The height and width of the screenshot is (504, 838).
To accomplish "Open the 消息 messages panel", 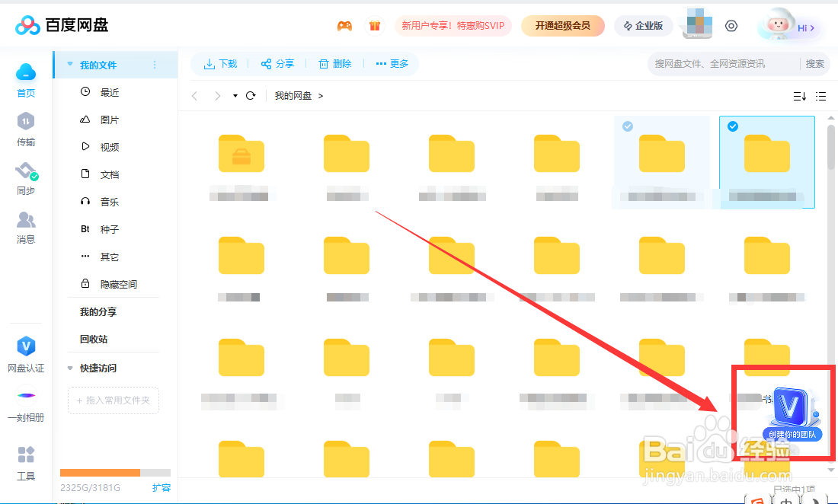I will coord(25,228).
